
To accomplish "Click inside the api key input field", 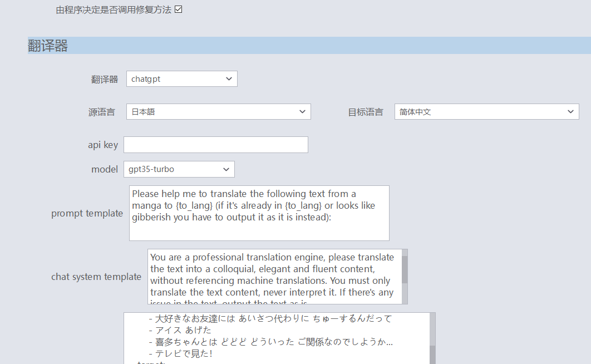I will [216, 144].
